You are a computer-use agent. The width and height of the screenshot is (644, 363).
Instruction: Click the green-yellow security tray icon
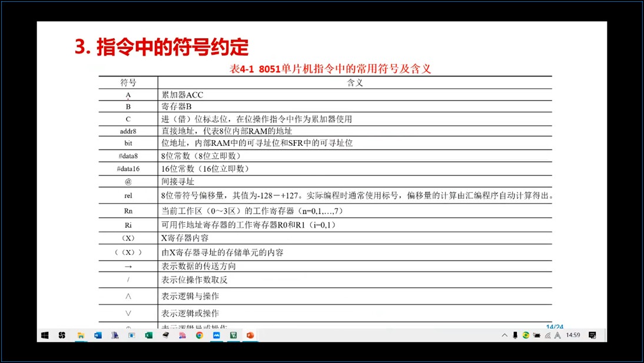coord(526,335)
